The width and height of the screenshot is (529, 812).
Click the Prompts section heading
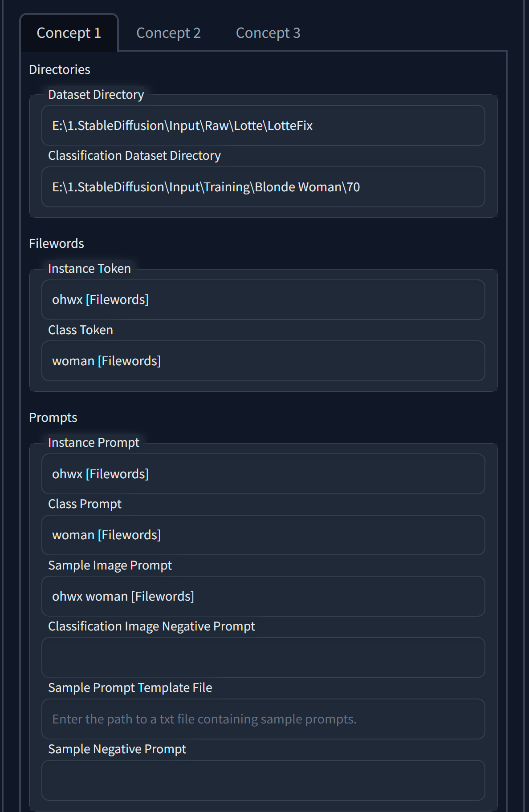click(x=53, y=417)
